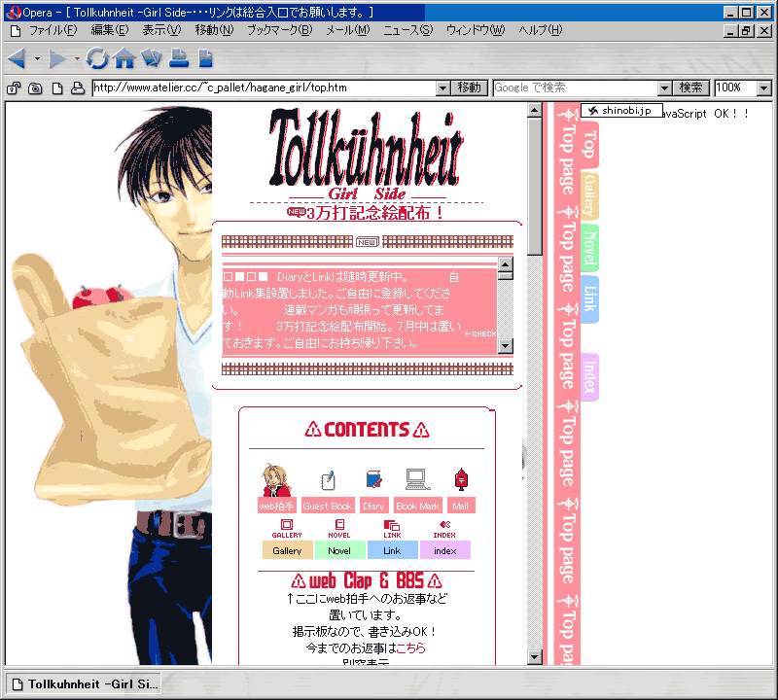Viewport: 778px width, 700px height.
Task: Click the Opera document icon in menu bar
Action: tap(16, 31)
